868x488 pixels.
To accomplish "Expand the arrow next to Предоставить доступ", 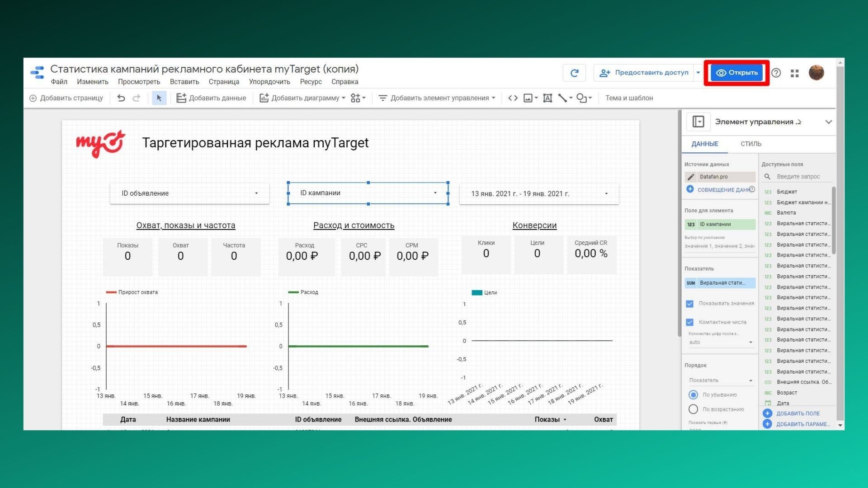I will pyautogui.click(x=698, y=73).
